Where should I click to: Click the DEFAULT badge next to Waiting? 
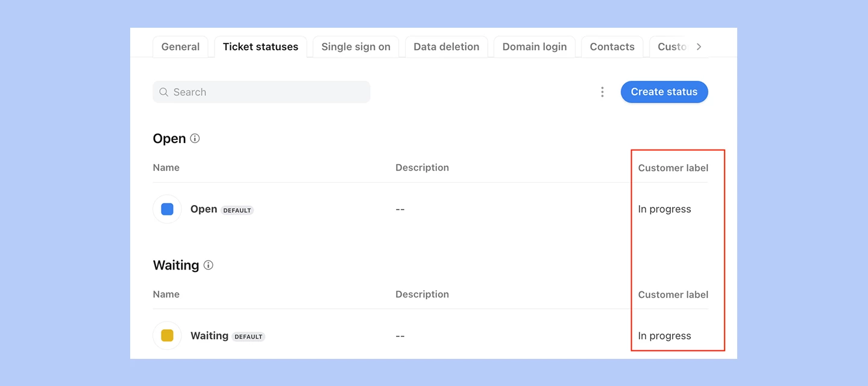pos(248,337)
